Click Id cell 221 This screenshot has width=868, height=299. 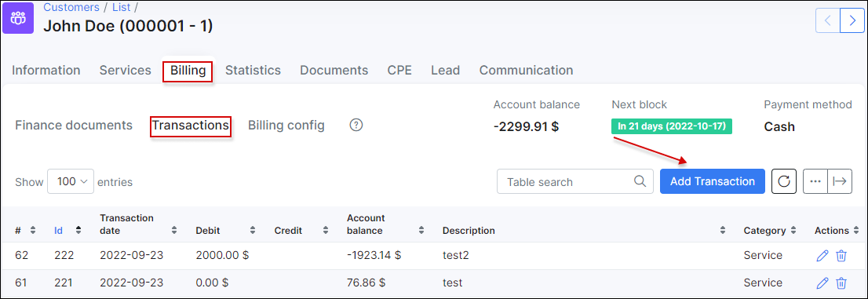click(64, 283)
